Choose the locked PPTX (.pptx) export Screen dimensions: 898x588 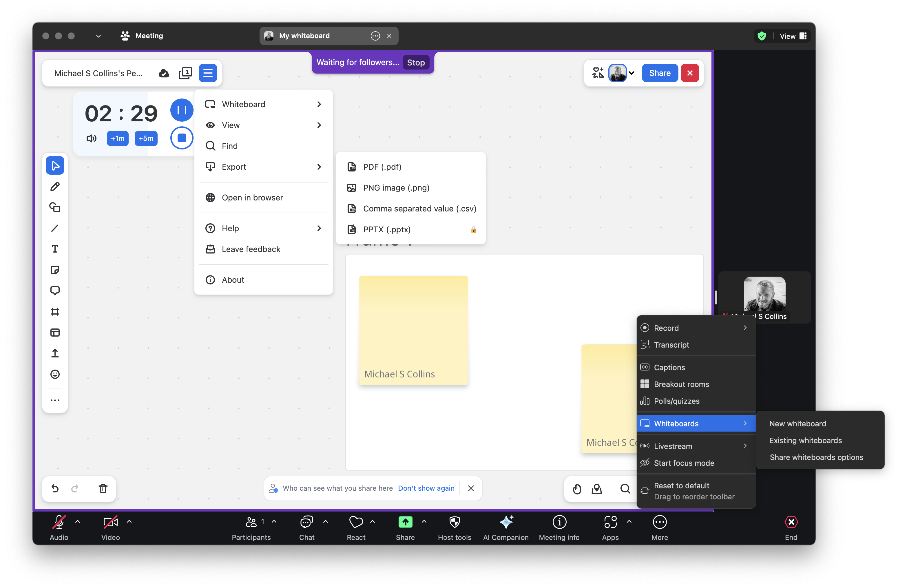click(x=410, y=229)
